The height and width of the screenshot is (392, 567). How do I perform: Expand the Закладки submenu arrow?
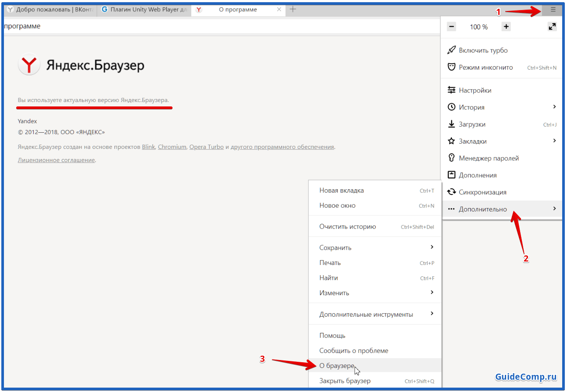(x=554, y=141)
